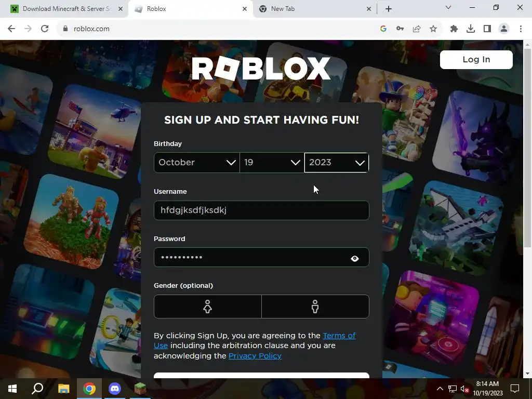
Task: Close the New Tab tab
Action: coord(369,9)
